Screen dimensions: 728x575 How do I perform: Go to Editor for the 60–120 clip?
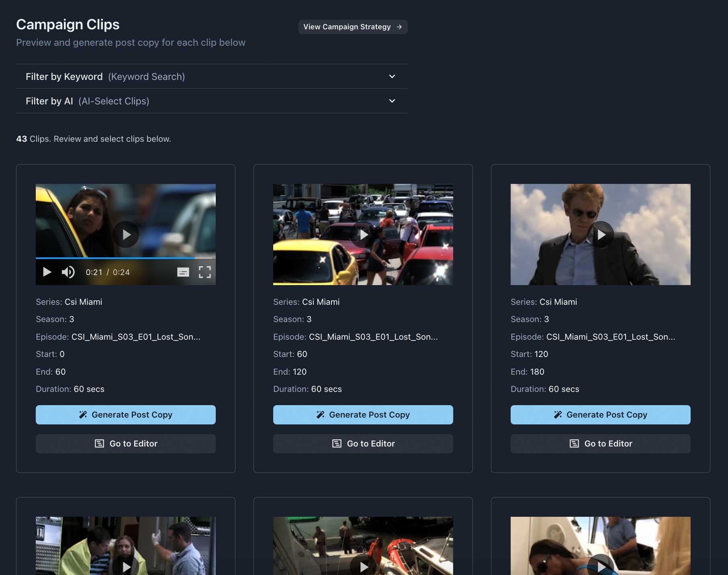tap(363, 444)
